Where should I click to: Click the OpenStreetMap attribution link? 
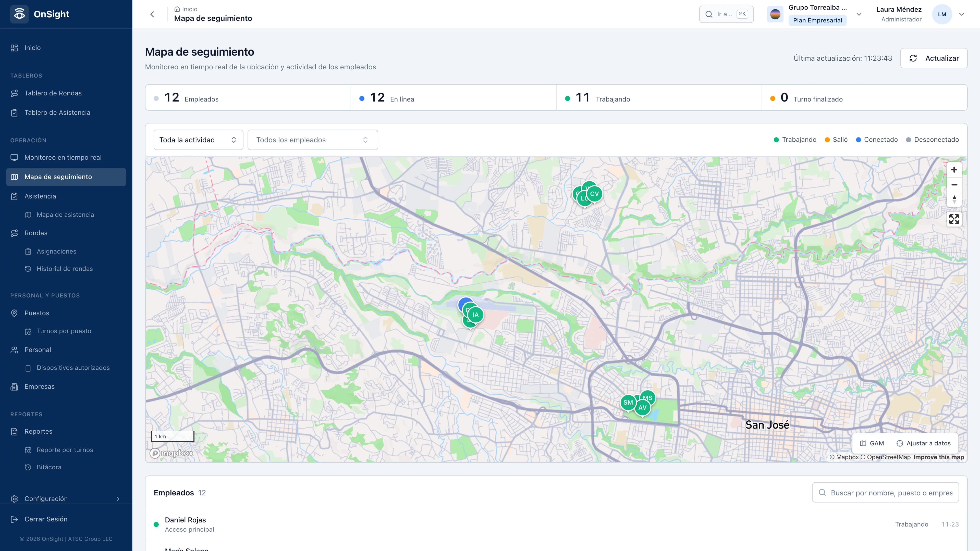pos(885,457)
